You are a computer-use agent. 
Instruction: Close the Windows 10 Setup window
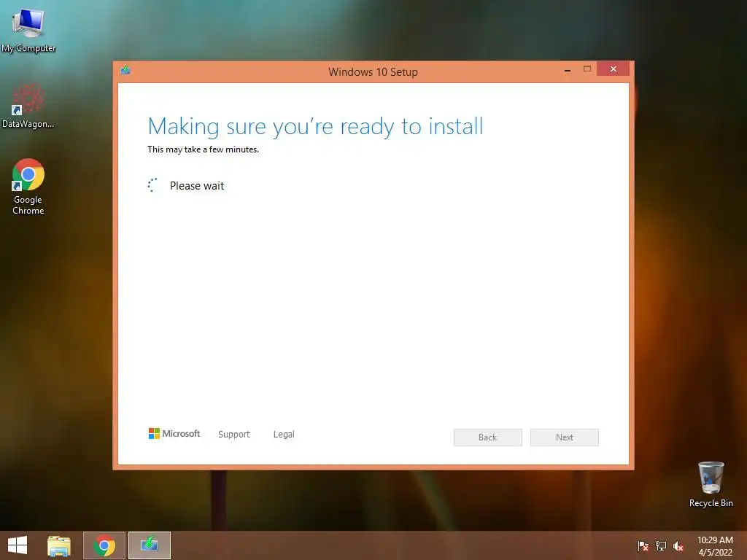pyautogui.click(x=613, y=69)
